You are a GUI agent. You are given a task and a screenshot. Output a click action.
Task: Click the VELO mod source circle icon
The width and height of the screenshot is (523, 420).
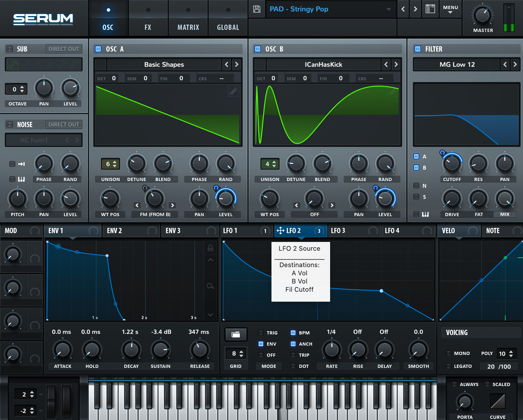point(472,231)
